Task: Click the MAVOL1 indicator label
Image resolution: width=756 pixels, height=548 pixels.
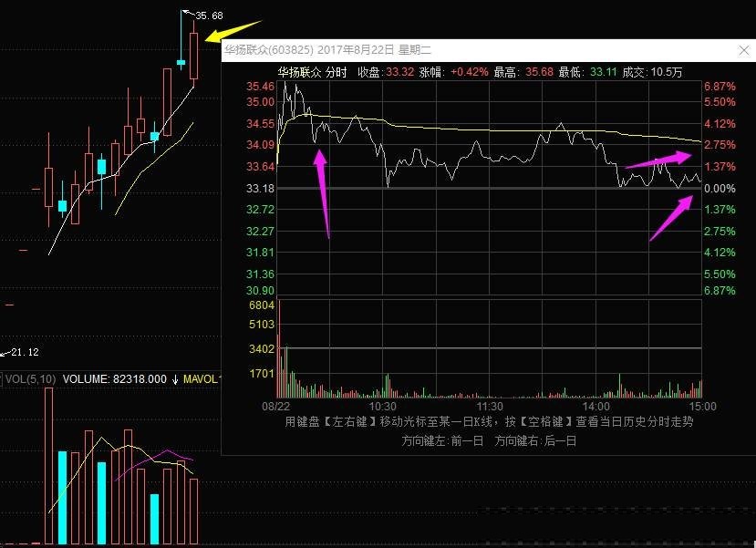Action: pyautogui.click(x=202, y=378)
